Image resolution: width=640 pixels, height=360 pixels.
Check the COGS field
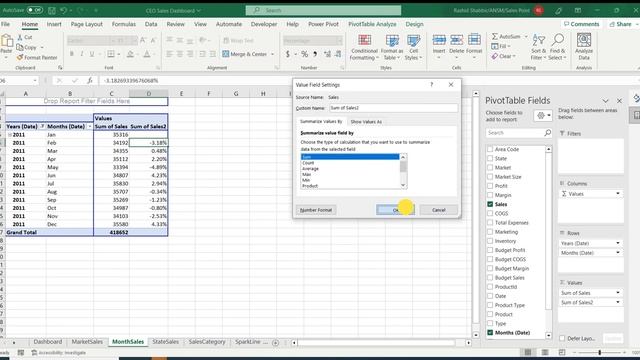[490, 213]
